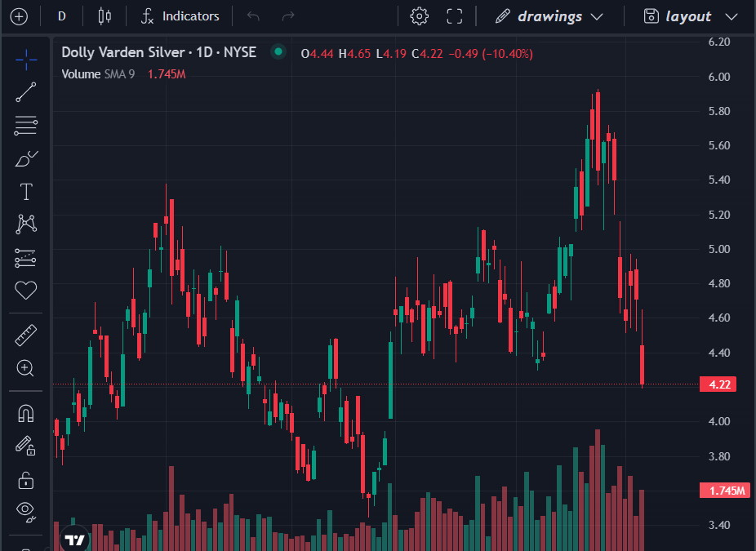Open the candlestick chart type selector
756x551 pixels.
coord(104,16)
